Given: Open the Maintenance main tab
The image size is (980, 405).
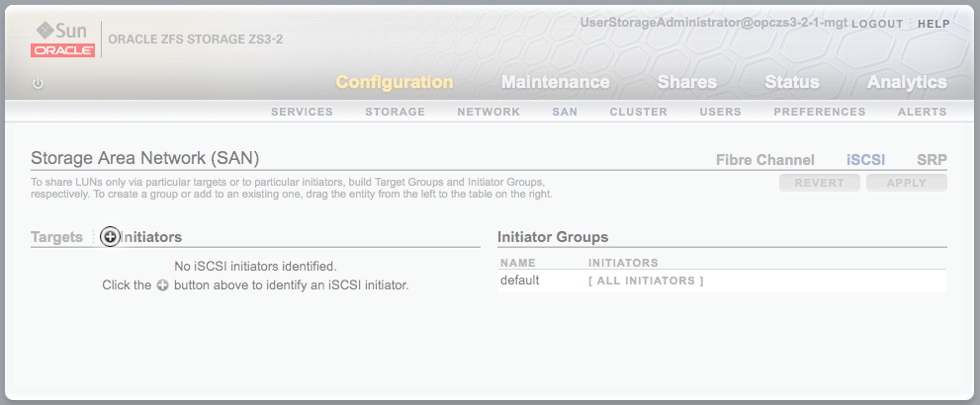Looking at the screenshot, I should (555, 82).
